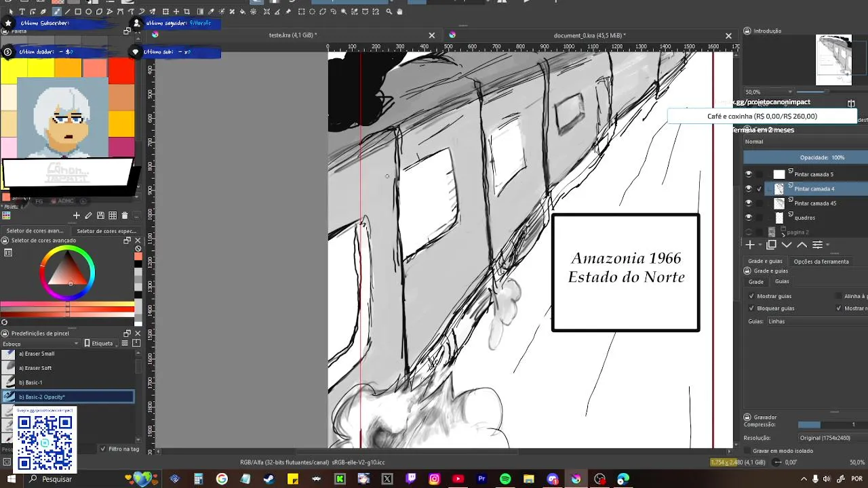868x488 pixels.
Task: Open the Opções da ferramenta tab
Action: (x=821, y=261)
